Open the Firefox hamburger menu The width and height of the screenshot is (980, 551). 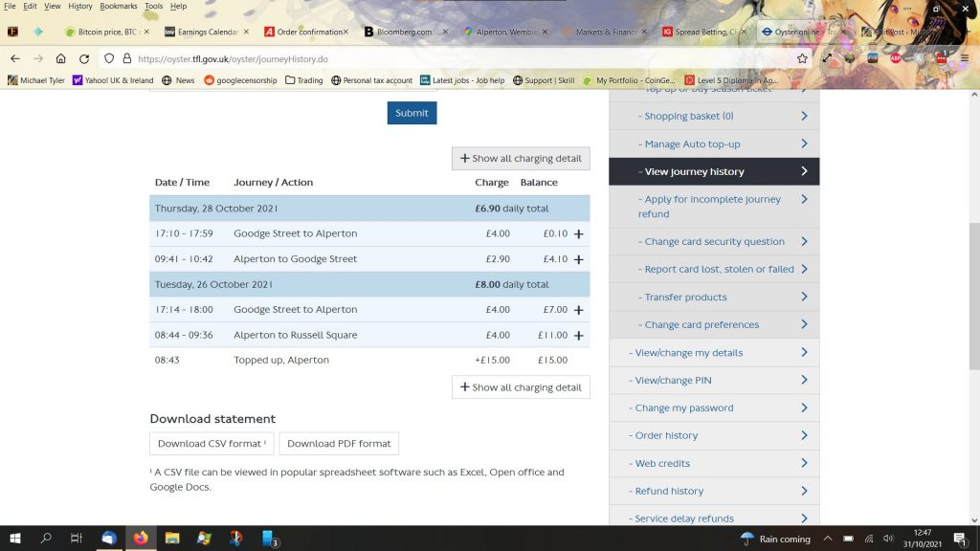(x=965, y=58)
